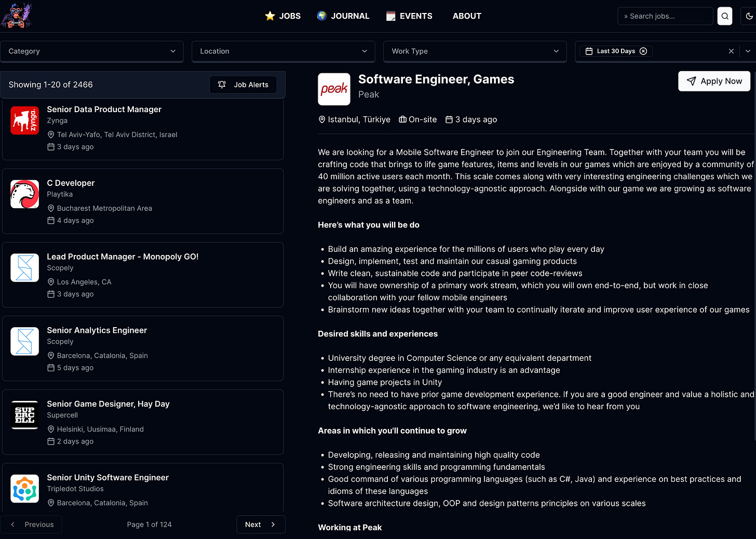Click the Apply Now button

click(x=714, y=81)
